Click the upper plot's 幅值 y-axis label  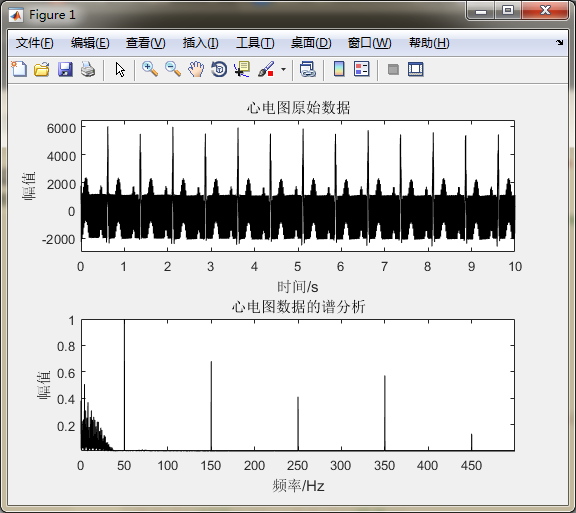click(29, 186)
